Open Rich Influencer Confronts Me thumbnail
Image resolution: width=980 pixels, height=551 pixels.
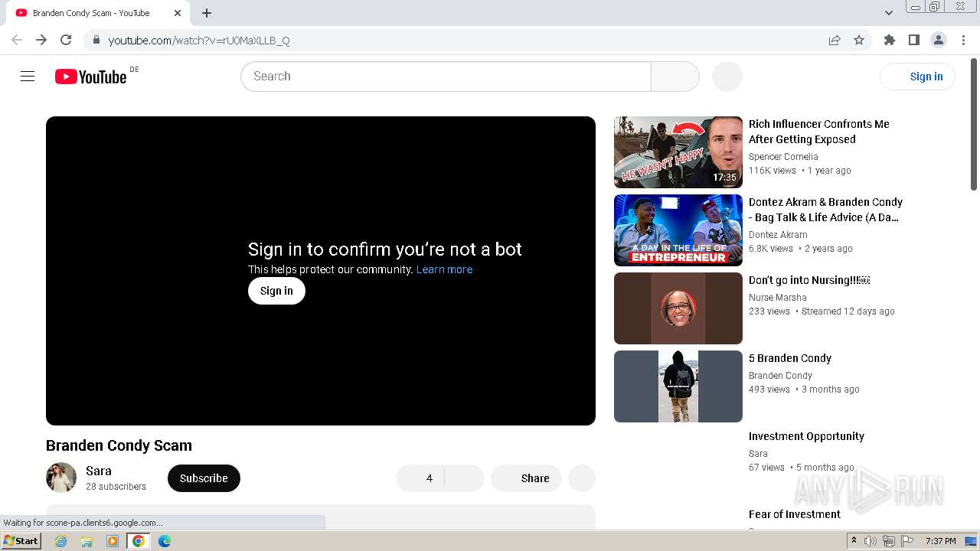coord(678,152)
